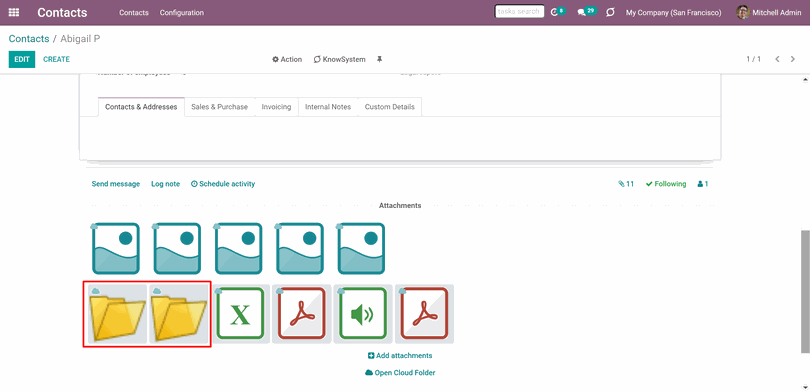Open the Excel spreadsheet attachment
Image resolution: width=810 pixels, height=391 pixels.
(x=240, y=314)
